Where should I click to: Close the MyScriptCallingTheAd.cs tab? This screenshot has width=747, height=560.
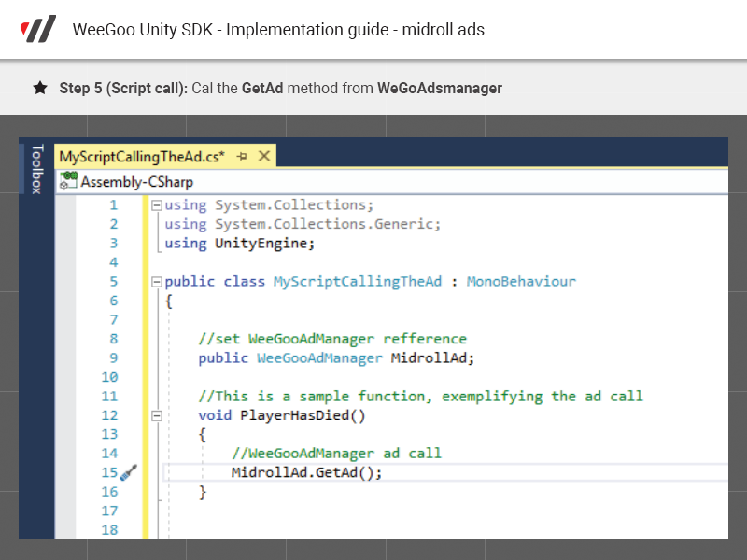click(x=264, y=156)
